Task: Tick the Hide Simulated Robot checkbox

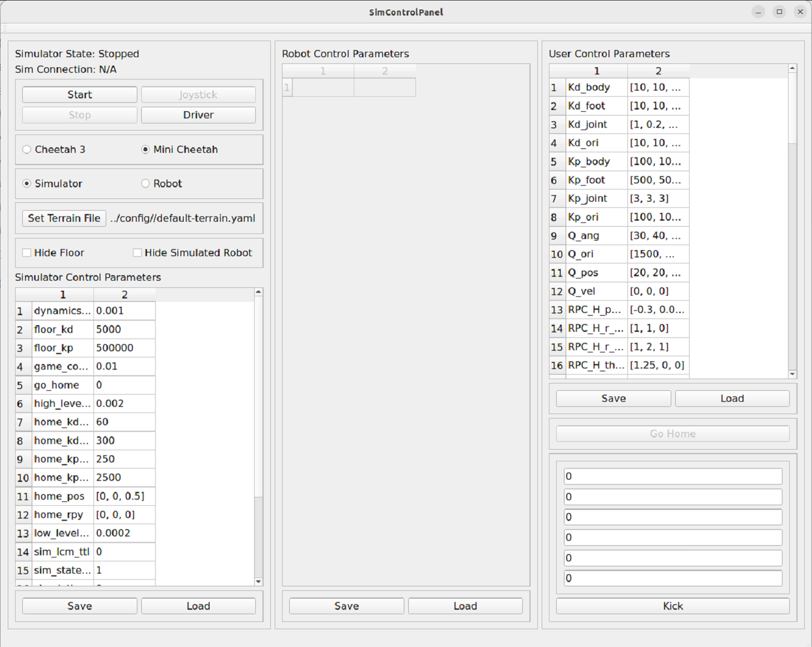Action: point(137,253)
